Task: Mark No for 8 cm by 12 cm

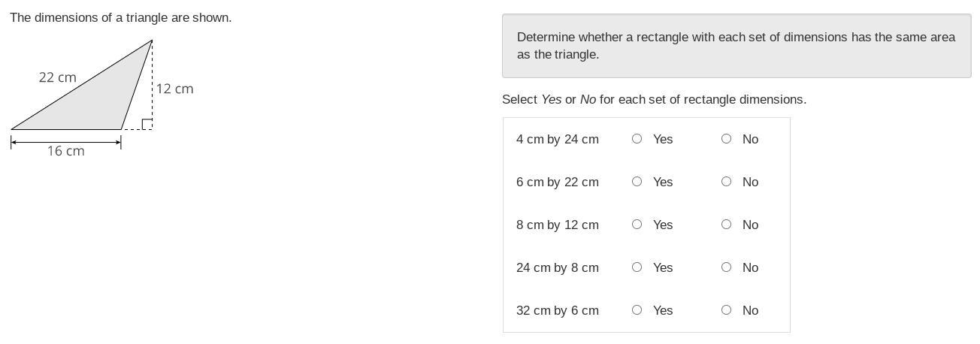Action: pos(726,225)
